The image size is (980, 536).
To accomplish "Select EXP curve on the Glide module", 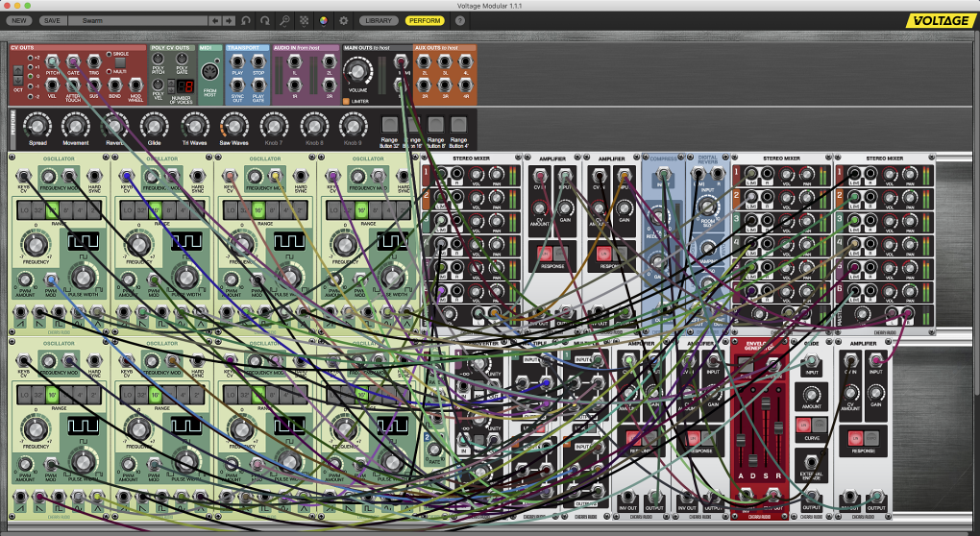I will (x=819, y=426).
